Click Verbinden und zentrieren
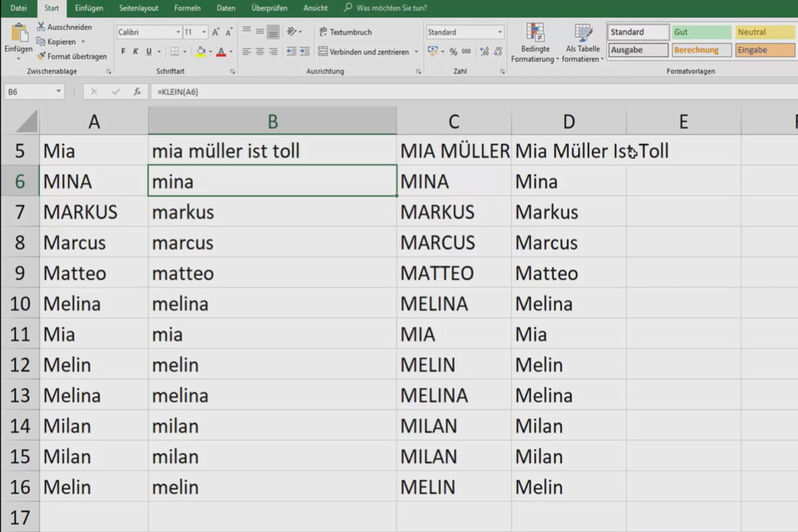Screen dimensions: 798x532 (x=363, y=50)
